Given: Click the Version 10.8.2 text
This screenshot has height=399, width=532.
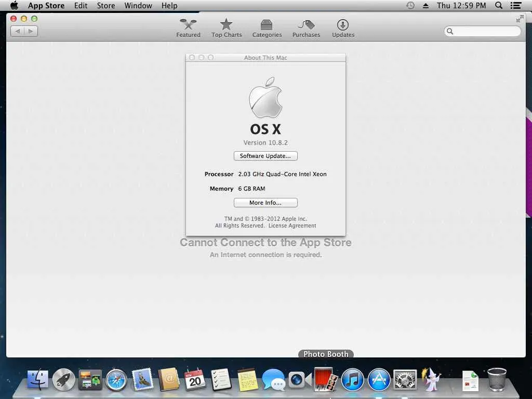Looking at the screenshot, I should pyautogui.click(x=265, y=142).
